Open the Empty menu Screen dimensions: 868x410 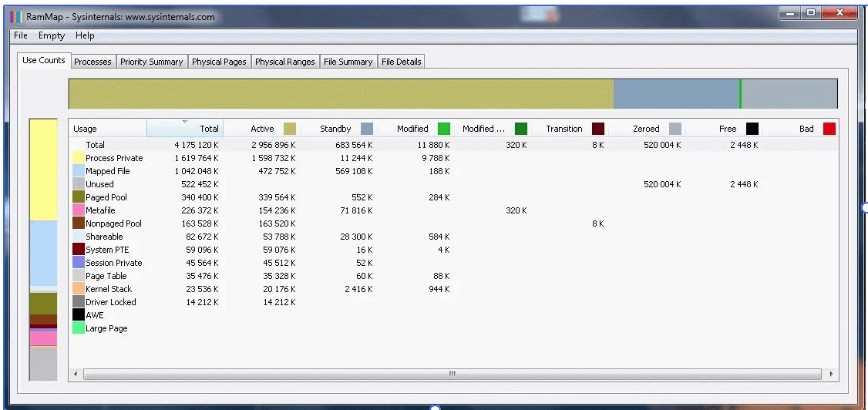click(52, 35)
